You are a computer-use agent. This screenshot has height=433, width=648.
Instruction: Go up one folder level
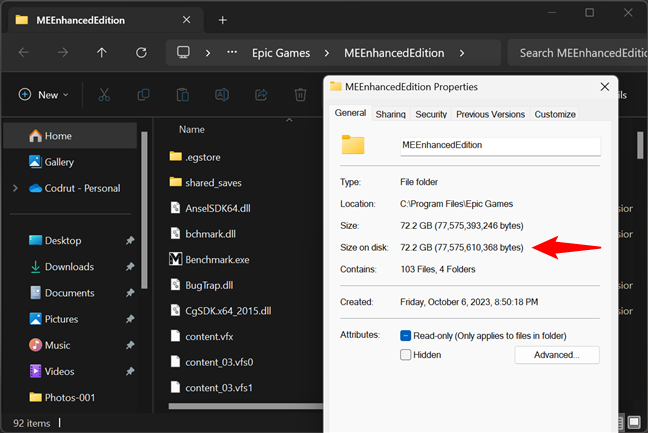(x=101, y=53)
